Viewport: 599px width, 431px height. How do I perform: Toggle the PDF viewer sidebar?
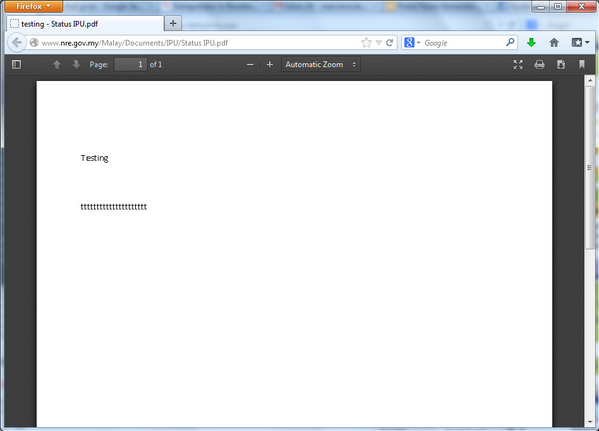click(x=16, y=65)
